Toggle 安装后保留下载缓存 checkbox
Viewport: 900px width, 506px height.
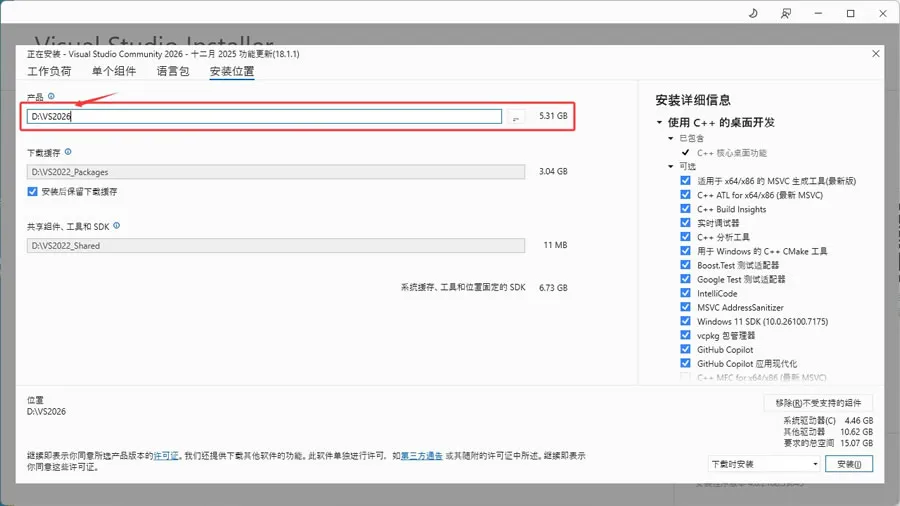[32, 192]
